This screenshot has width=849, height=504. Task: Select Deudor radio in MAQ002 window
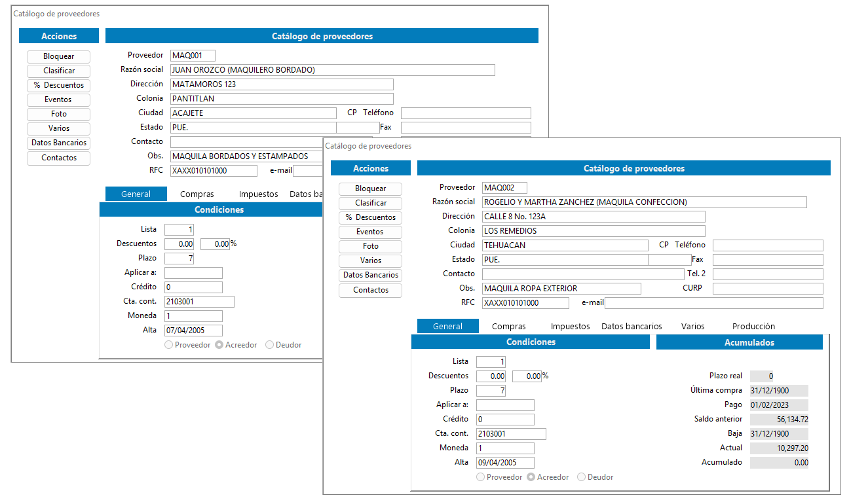(x=581, y=477)
